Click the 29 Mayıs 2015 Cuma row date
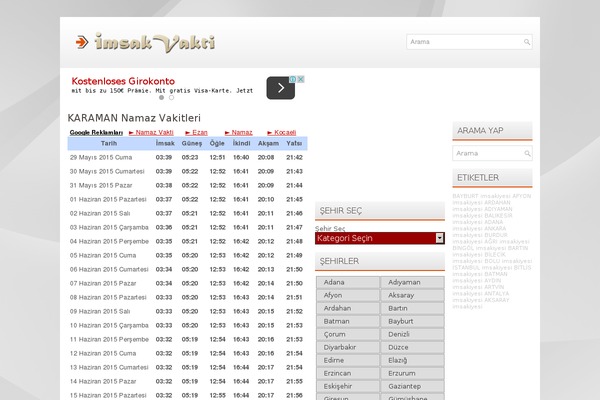The image size is (600, 400). (101, 157)
